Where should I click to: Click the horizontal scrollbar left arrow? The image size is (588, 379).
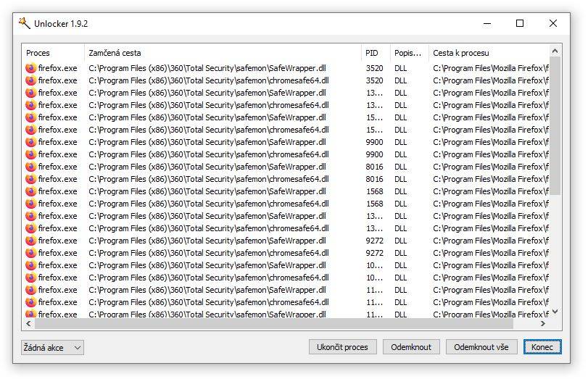pyautogui.click(x=28, y=323)
